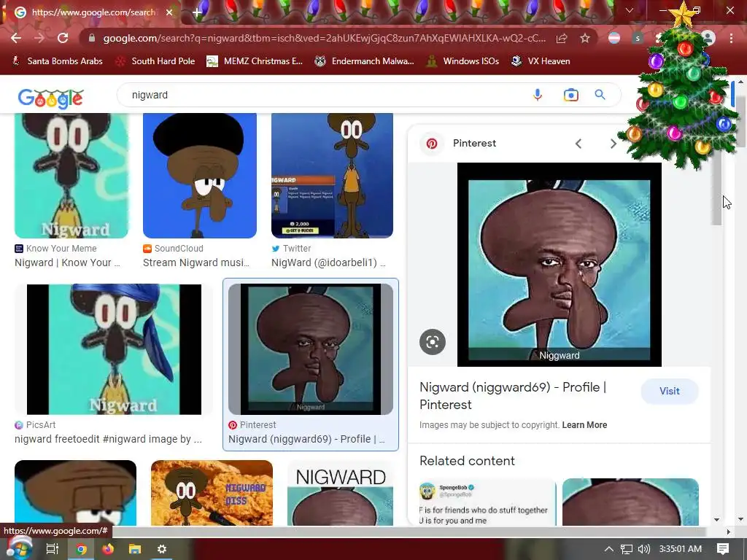Open the Know Your Meme image result
Screen dimensions: 747x560
pyautogui.click(x=71, y=175)
